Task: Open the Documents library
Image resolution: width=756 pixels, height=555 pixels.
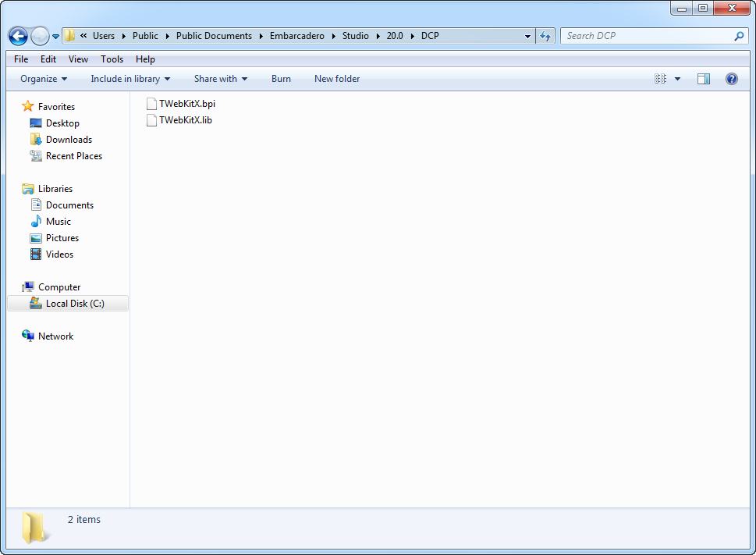Action: pyautogui.click(x=70, y=205)
